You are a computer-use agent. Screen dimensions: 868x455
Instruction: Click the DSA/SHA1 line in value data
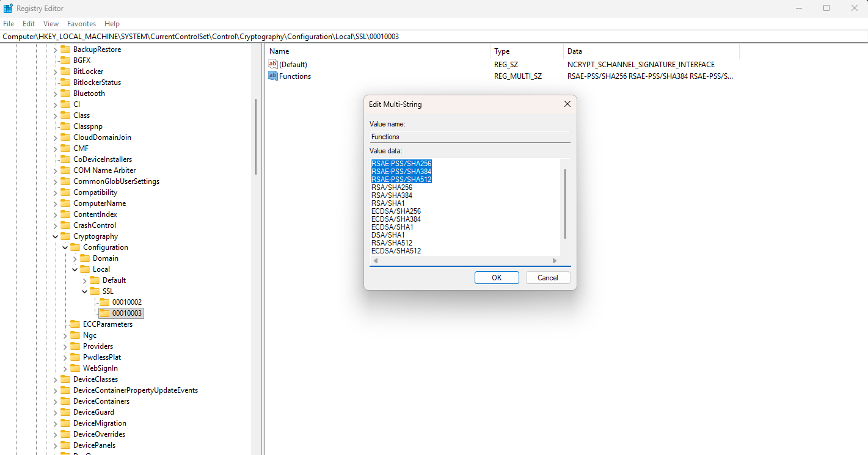388,235
